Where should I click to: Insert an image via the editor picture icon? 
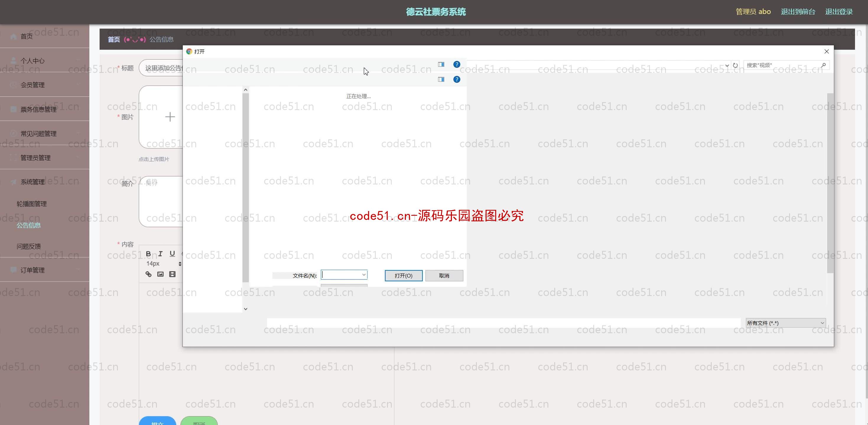click(x=160, y=274)
